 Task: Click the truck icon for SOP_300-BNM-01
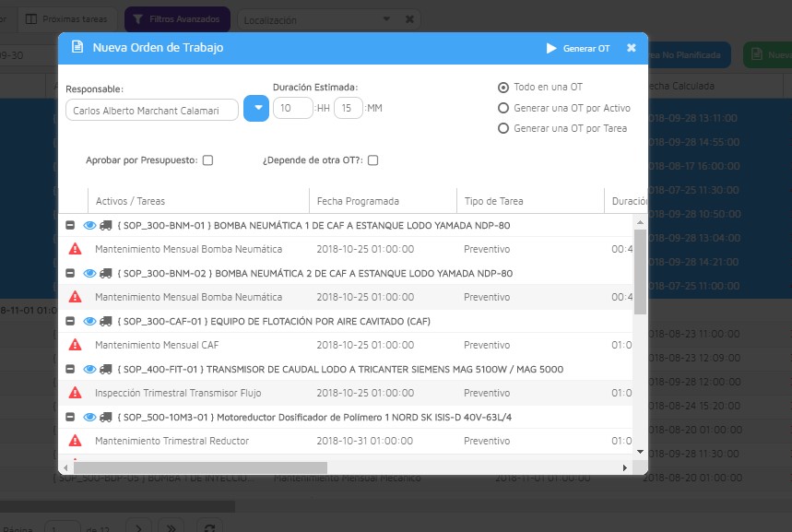pos(105,225)
